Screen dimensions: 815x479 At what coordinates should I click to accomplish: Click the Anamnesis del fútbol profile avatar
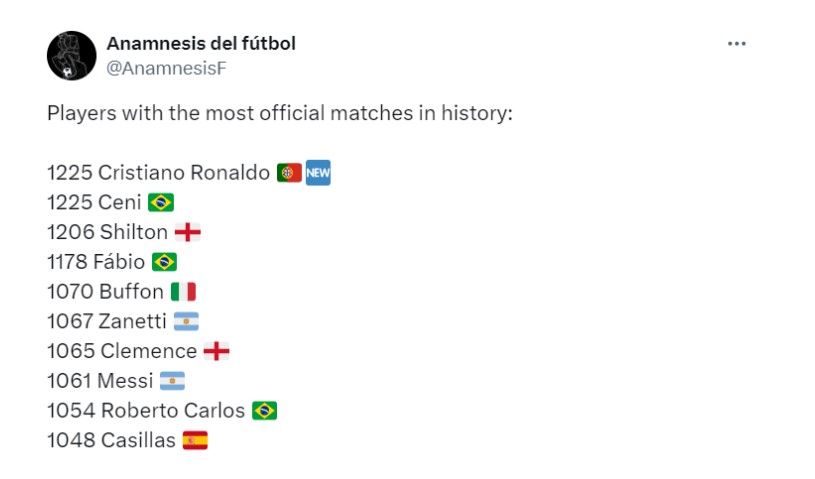(x=71, y=56)
